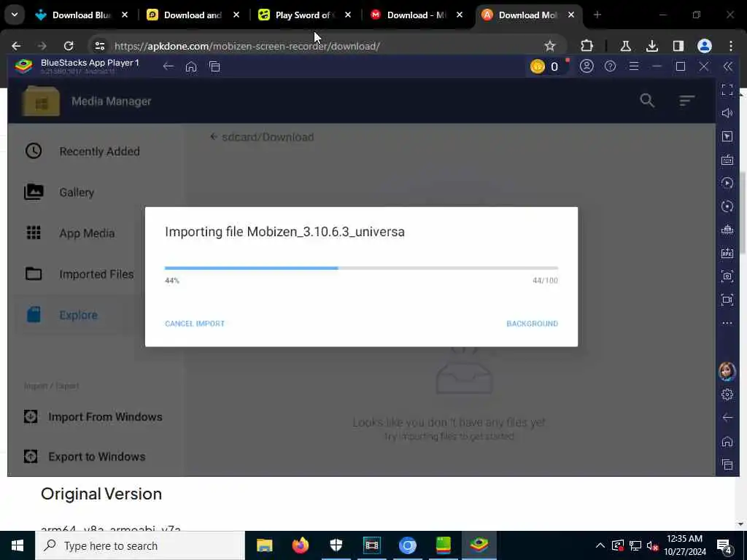Send the import to background

[x=532, y=323]
